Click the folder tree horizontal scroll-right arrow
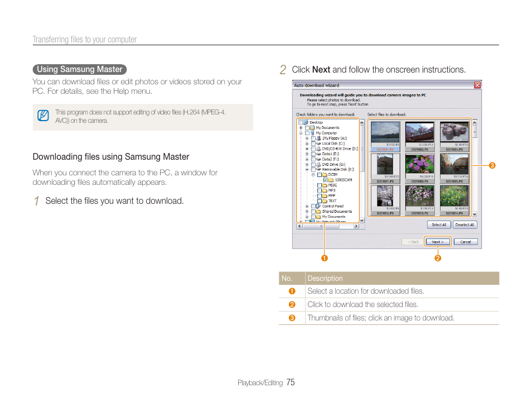The height and width of the screenshot is (402, 532). click(x=356, y=226)
